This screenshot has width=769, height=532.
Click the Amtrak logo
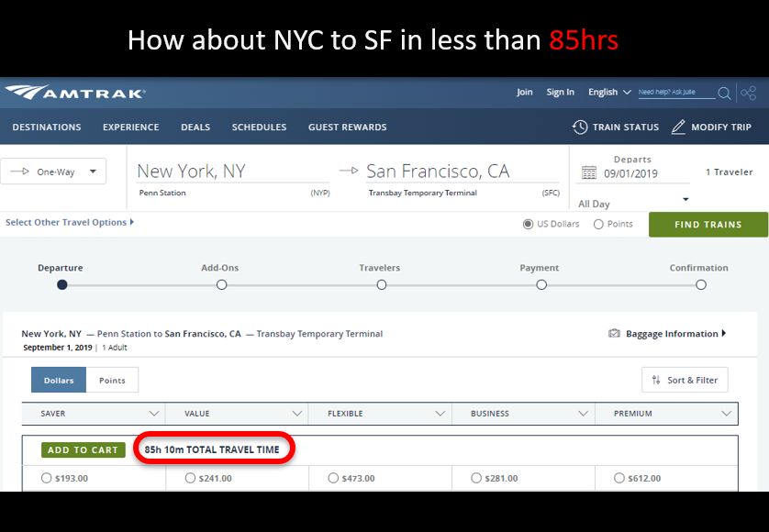click(x=75, y=92)
